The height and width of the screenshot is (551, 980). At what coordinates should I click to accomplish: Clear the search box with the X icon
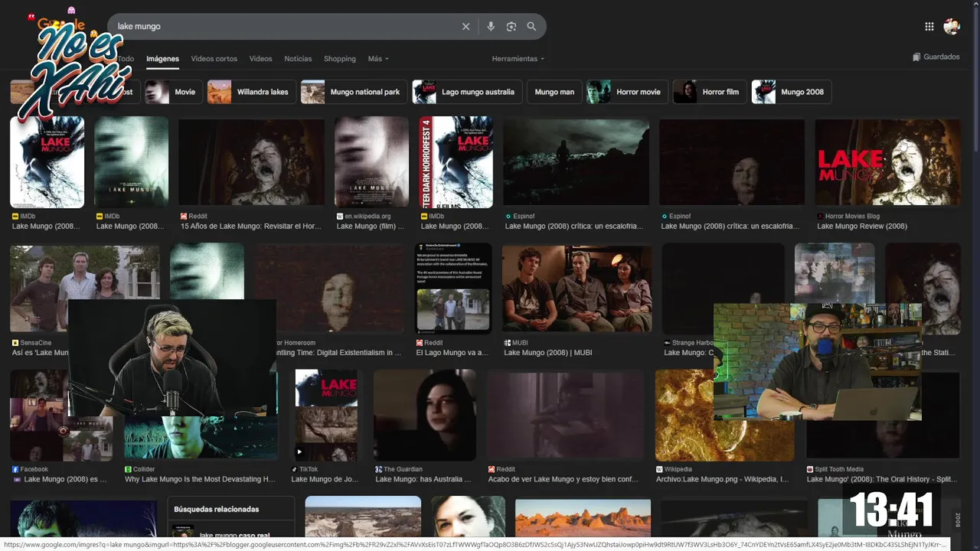click(465, 27)
